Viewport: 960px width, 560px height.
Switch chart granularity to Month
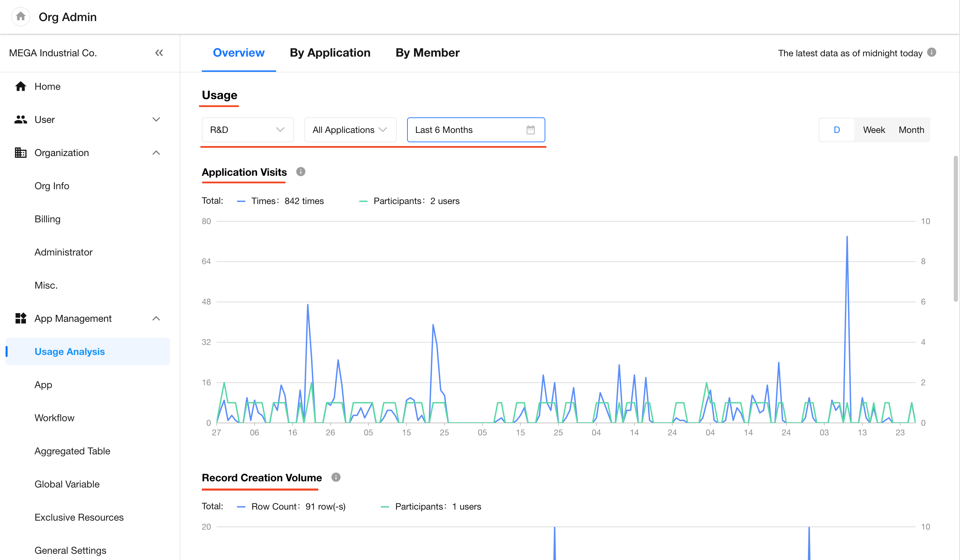[911, 130]
